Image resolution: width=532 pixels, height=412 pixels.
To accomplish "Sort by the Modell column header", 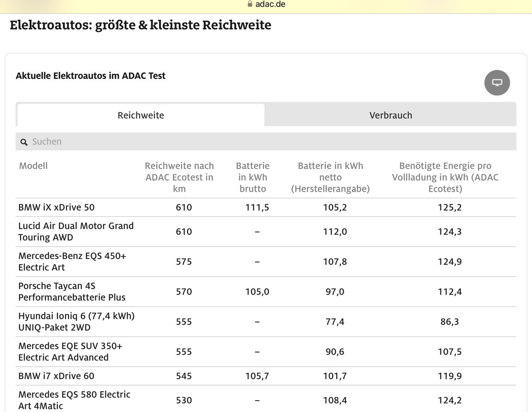I will click(x=33, y=166).
